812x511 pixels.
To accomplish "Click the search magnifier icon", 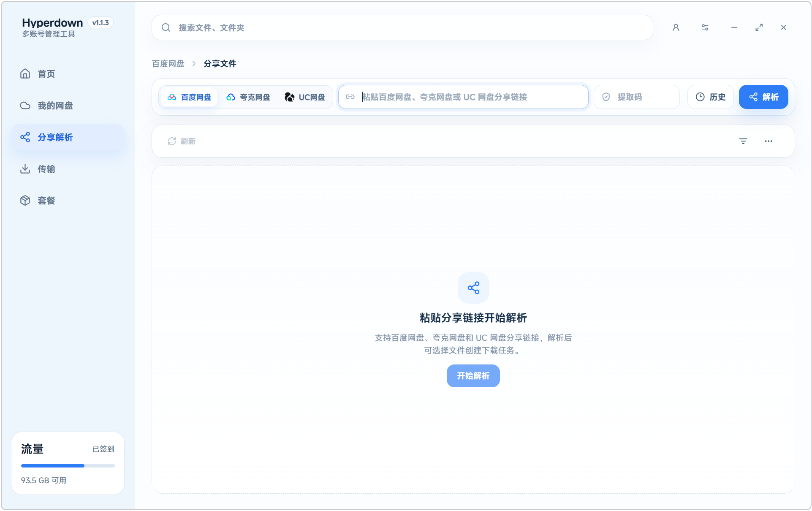I will (x=166, y=27).
